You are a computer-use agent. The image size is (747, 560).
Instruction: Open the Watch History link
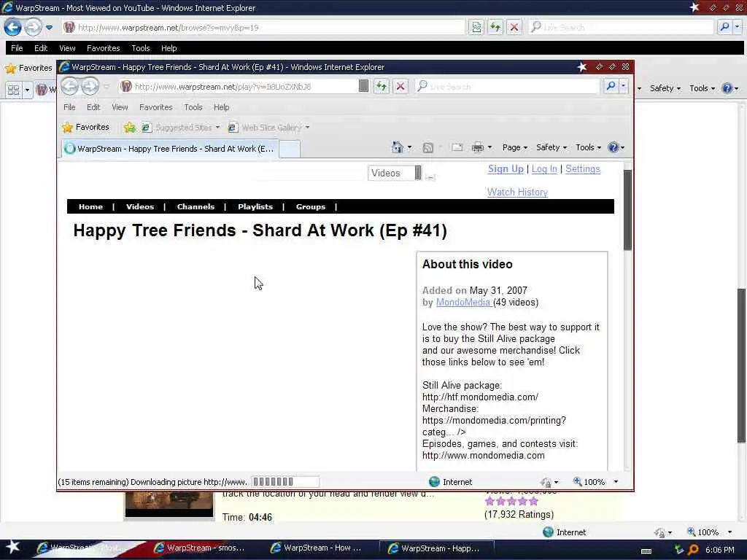click(x=517, y=192)
